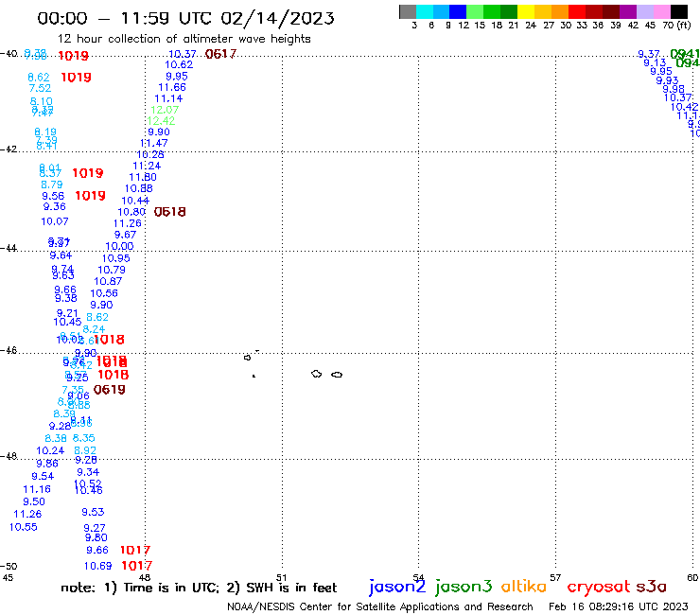The image size is (700, 615).
Task: Select the 8.24 wave height value
Action: (x=94, y=329)
